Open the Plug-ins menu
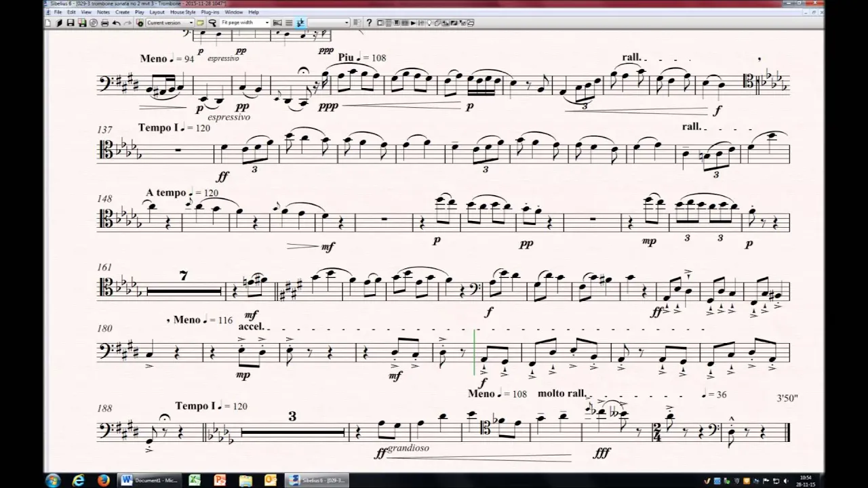Screen dimensions: 868x488 (210, 12)
